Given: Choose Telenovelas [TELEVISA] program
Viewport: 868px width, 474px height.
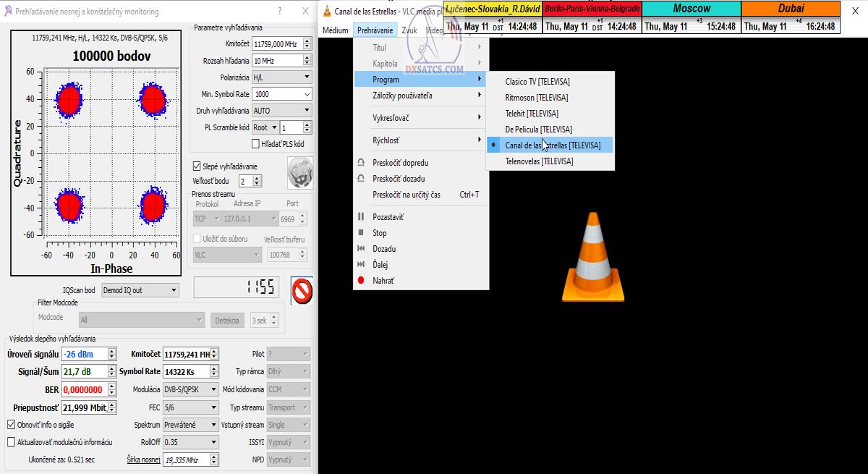Looking at the screenshot, I should point(539,161).
